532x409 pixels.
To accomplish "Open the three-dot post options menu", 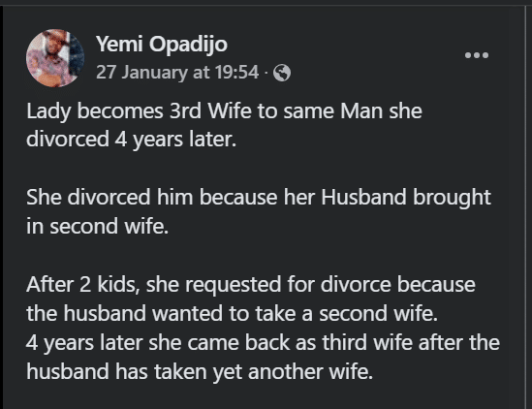I will (477, 55).
